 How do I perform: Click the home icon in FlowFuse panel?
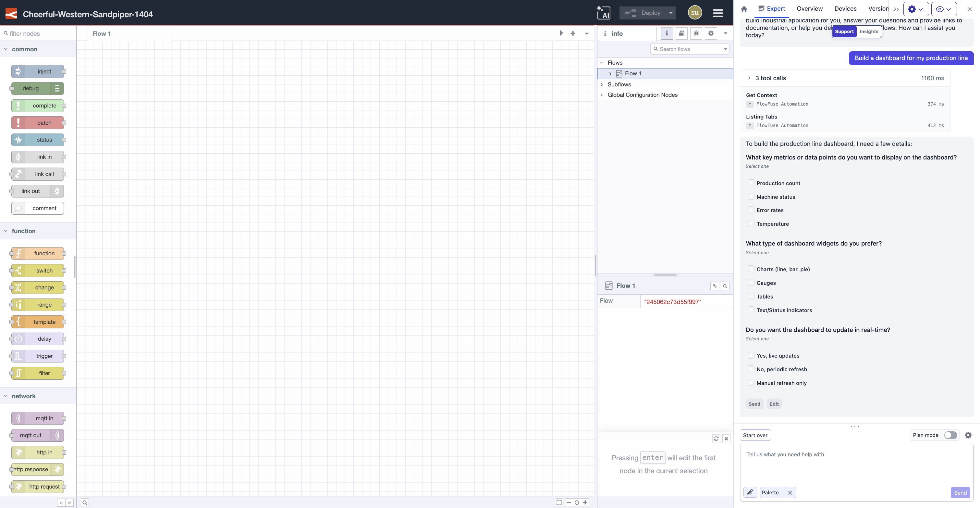pos(744,9)
